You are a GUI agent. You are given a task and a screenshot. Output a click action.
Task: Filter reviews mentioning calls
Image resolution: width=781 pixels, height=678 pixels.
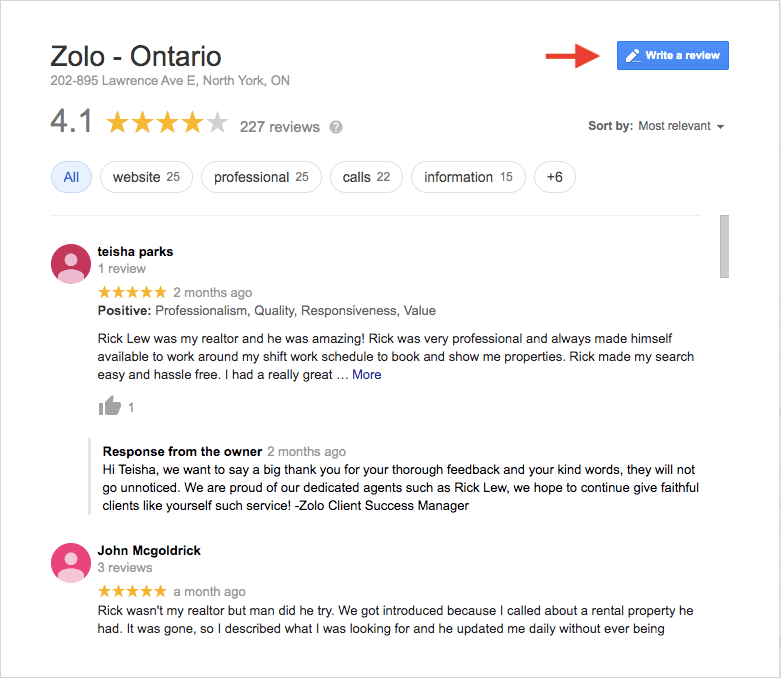coord(366,177)
